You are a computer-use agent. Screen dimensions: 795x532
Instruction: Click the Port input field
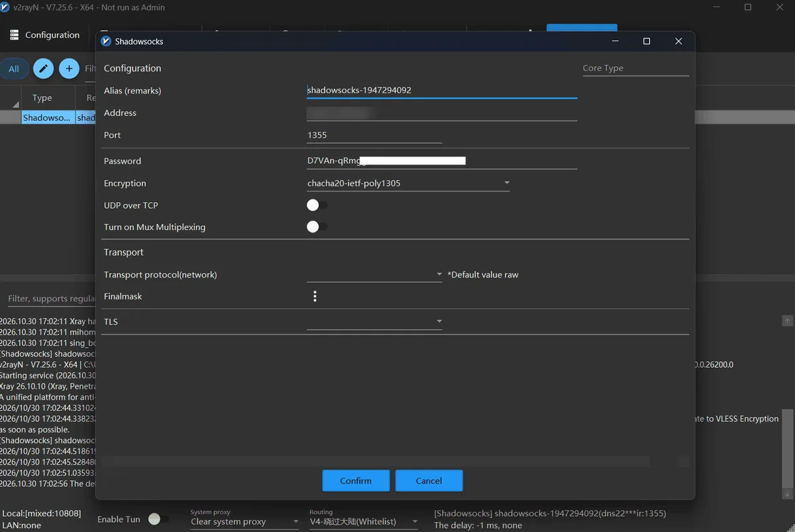click(x=374, y=135)
